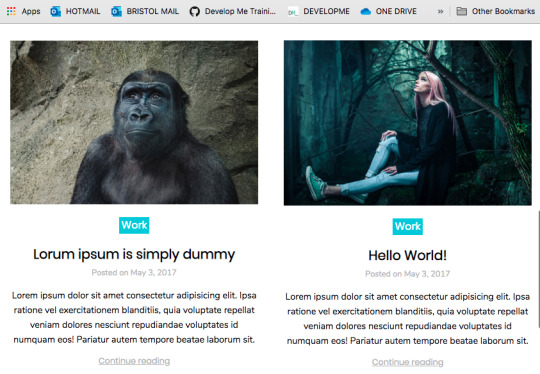Viewport: 540px width, 374px height.
Task: Click the excerpt text of the gorilla post
Action: click(134, 318)
